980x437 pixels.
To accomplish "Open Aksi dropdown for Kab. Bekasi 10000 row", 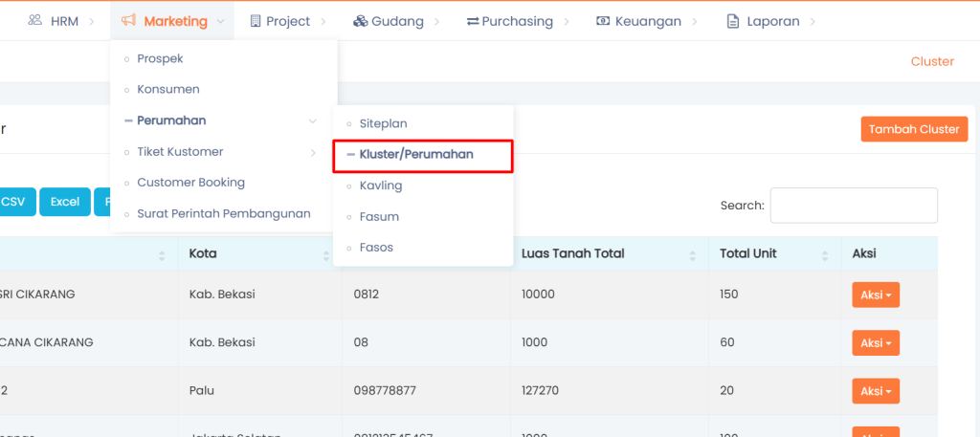I will point(875,295).
